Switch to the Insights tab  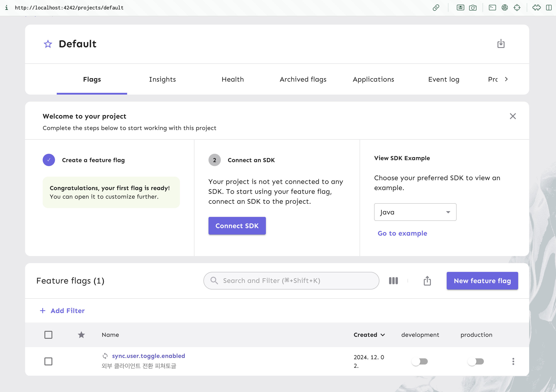pos(162,79)
